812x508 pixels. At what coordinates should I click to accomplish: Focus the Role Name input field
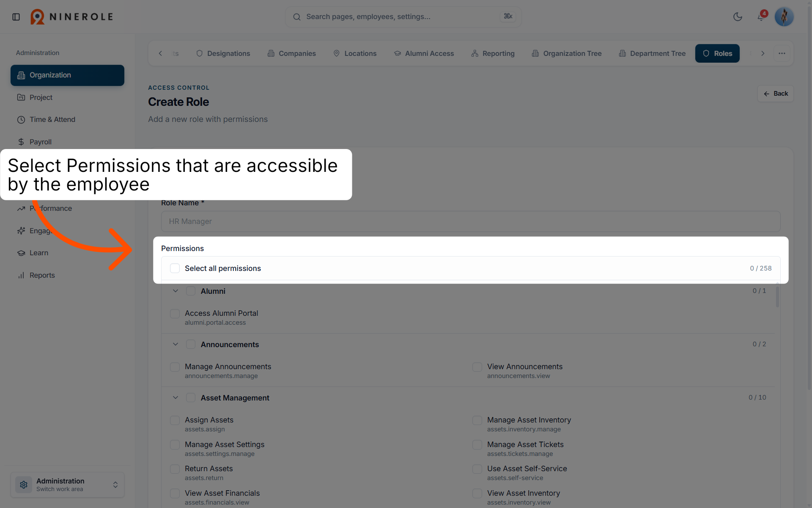click(x=470, y=221)
